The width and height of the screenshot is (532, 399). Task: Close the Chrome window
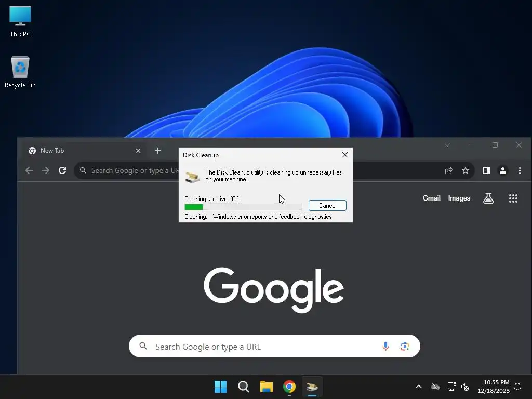[519, 145]
